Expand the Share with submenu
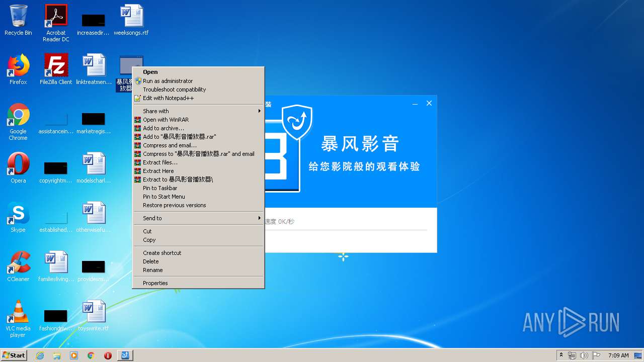 click(198, 111)
